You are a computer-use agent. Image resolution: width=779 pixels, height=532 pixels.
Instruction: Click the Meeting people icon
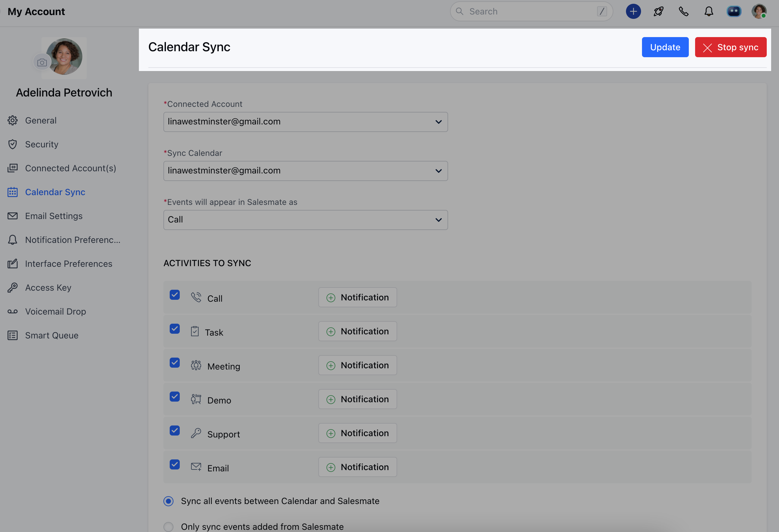click(x=196, y=365)
